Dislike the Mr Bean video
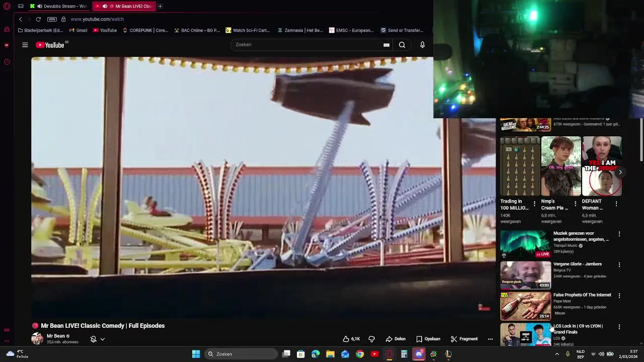Image resolution: width=644 pixels, height=362 pixels. [x=372, y=339]
